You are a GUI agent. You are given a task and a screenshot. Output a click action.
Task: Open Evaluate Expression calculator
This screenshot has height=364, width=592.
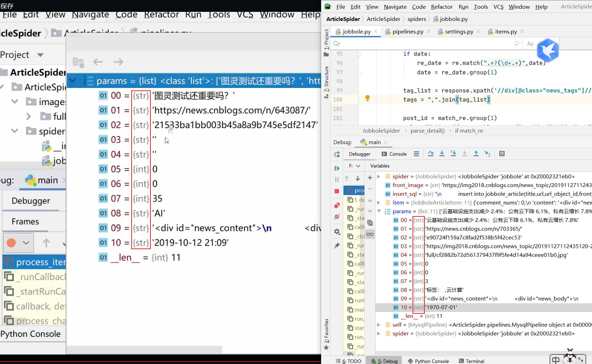click(x=502, y=154)
